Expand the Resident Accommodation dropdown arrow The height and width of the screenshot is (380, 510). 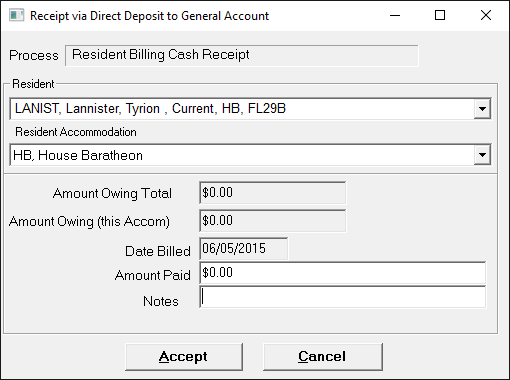[x=482, y=155]
